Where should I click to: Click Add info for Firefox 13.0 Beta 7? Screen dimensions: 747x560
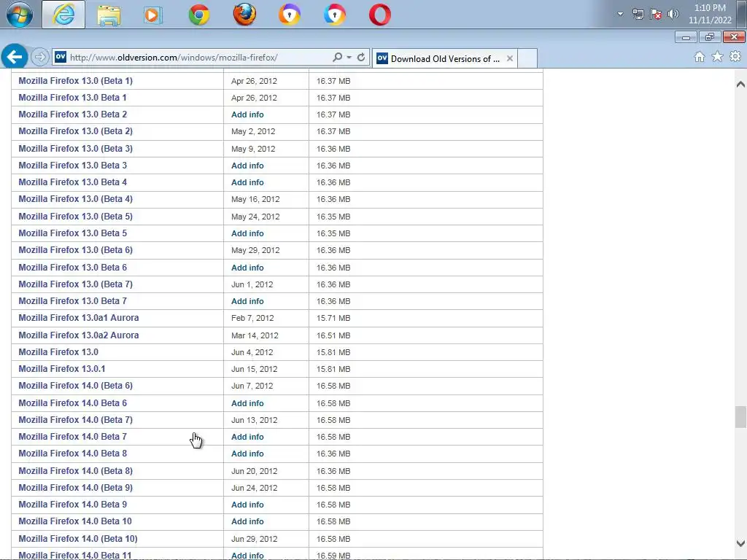click(247, 301)
